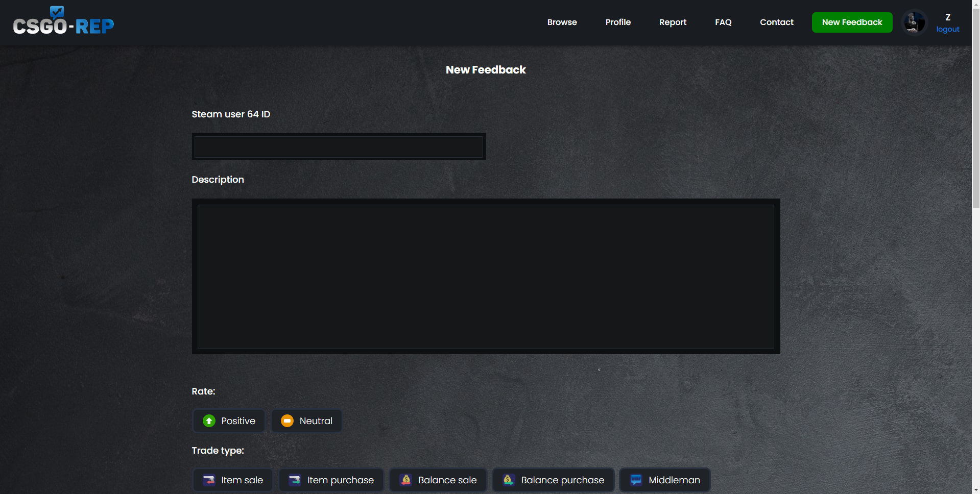Click the chat bubble icon on Middleman
Viewport: 980px width, 494px height.
pyautogui.click(x=636, y=480)
